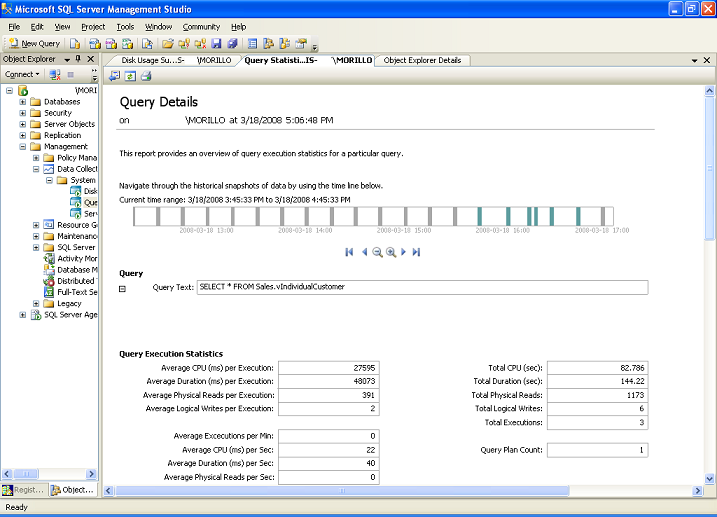Go to last timeline snapshot
This screenshot has height=517, width=717.
click(x=416, y=252)
